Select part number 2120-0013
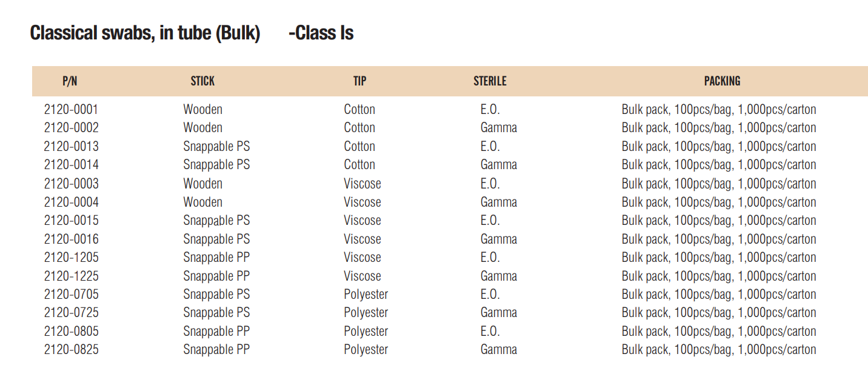868x371 pixels. 71,147
